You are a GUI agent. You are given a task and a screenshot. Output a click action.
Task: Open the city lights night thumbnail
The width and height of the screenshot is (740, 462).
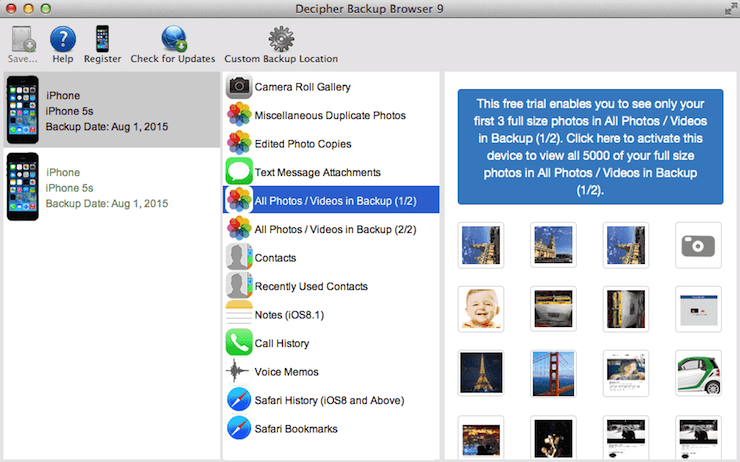pyautogui.click(x=481, y=437)
